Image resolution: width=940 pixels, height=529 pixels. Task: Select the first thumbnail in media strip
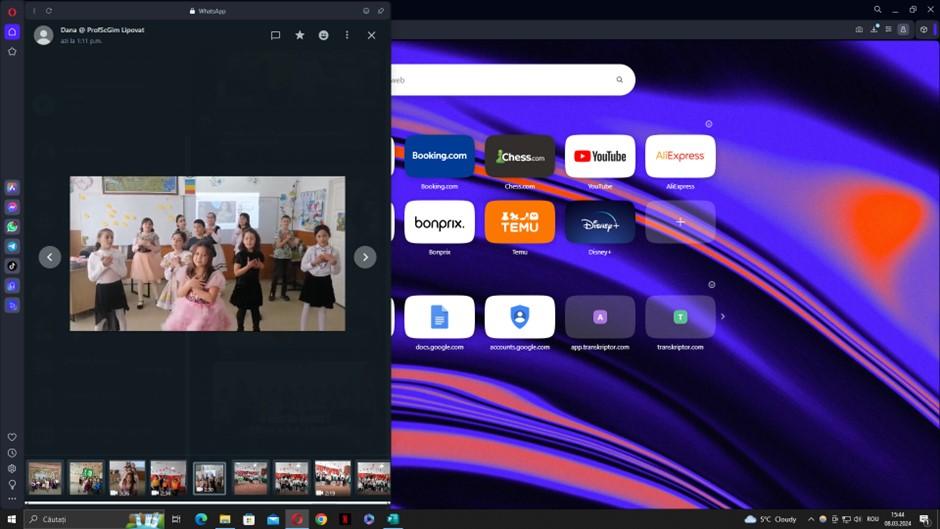coord(45,478)
